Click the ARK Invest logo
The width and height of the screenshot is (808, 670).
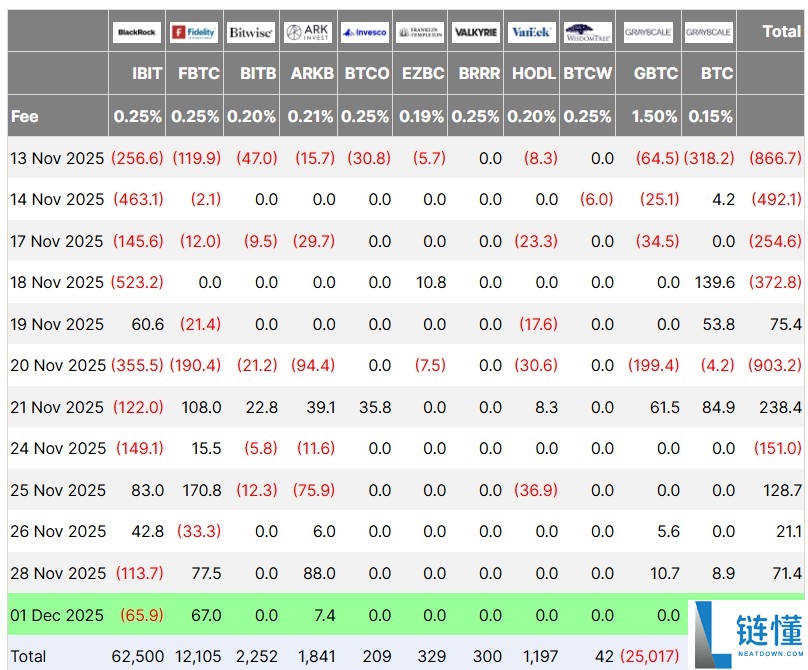(308, 32)
